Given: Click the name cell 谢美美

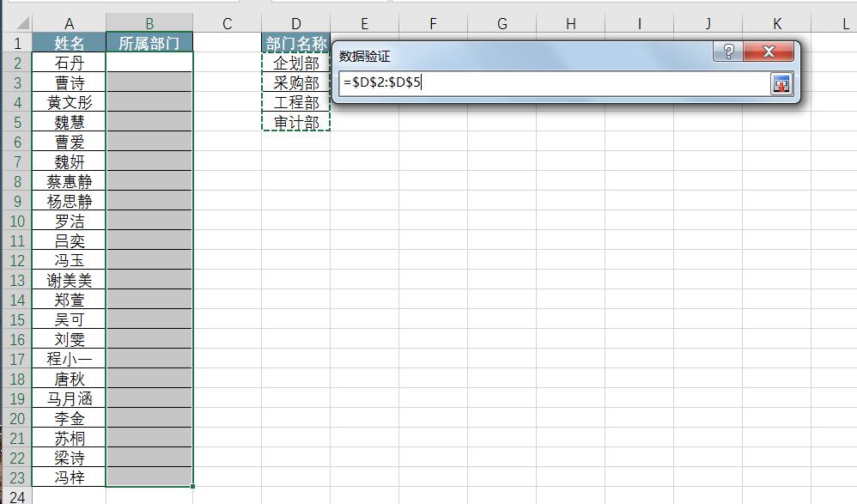Looking at the screenshot, I should coord(69,280).
